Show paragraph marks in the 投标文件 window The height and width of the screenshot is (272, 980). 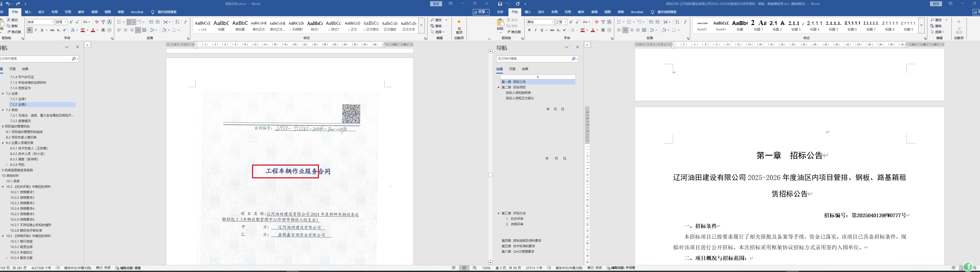click(185, 22)
